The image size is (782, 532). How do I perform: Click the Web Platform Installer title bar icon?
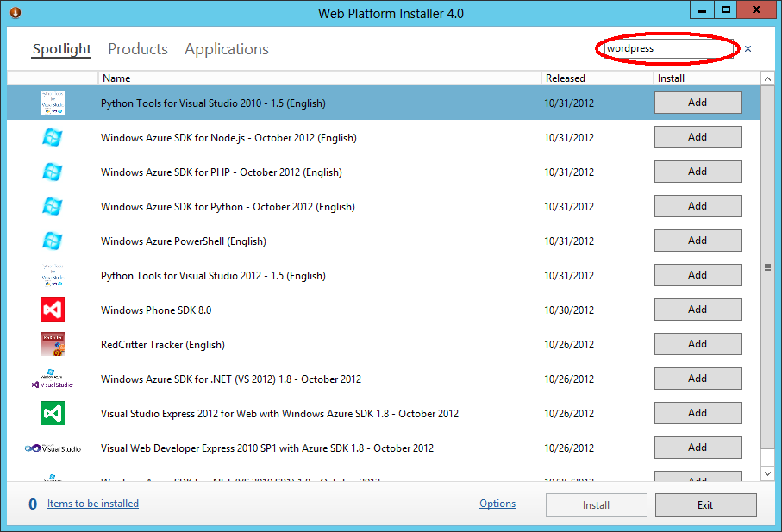[16, 12]
